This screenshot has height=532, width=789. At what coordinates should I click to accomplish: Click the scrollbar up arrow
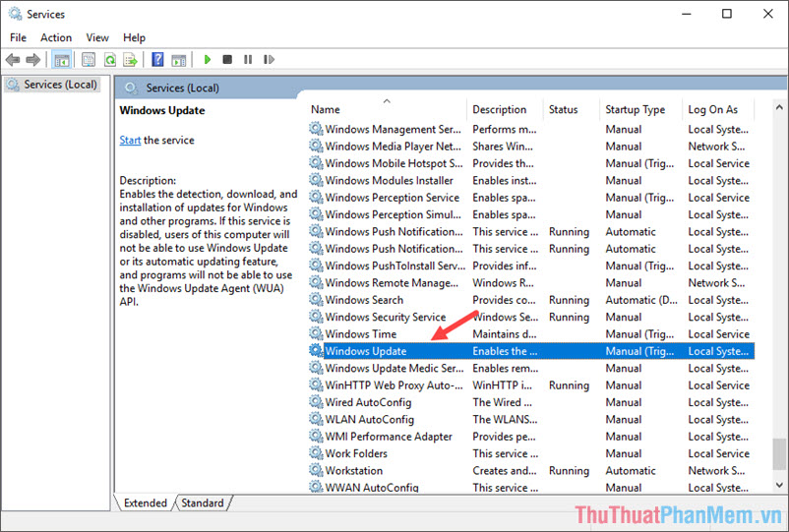tap(779, 107)
